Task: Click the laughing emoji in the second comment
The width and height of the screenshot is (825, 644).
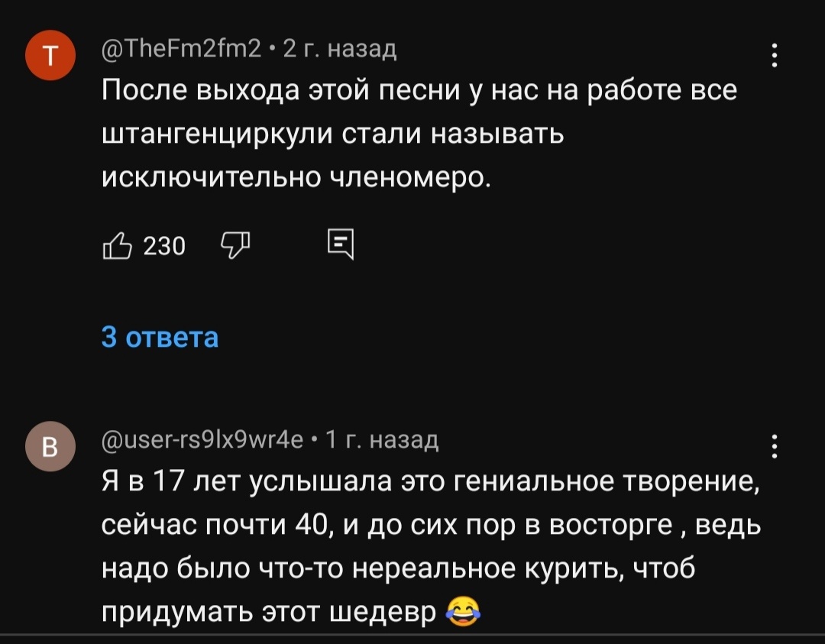Action: tap(464, 610)
